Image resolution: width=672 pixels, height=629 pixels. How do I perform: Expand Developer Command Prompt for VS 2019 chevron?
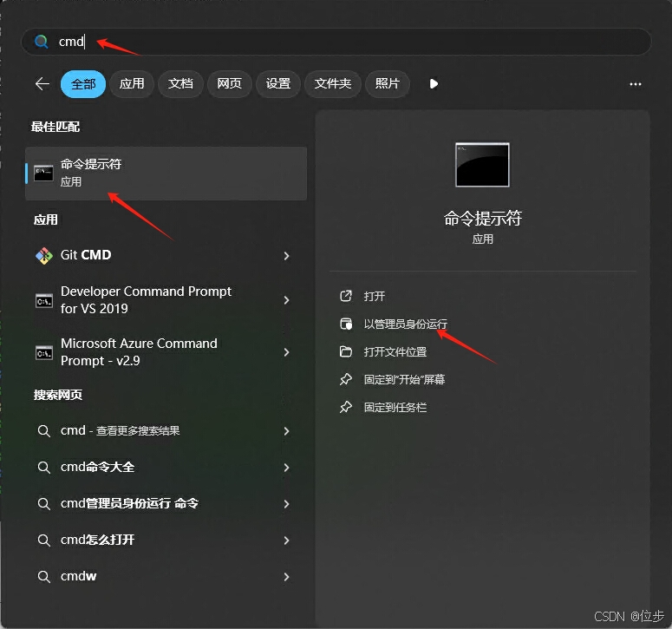pyautogui.click(x=286, y=300)
